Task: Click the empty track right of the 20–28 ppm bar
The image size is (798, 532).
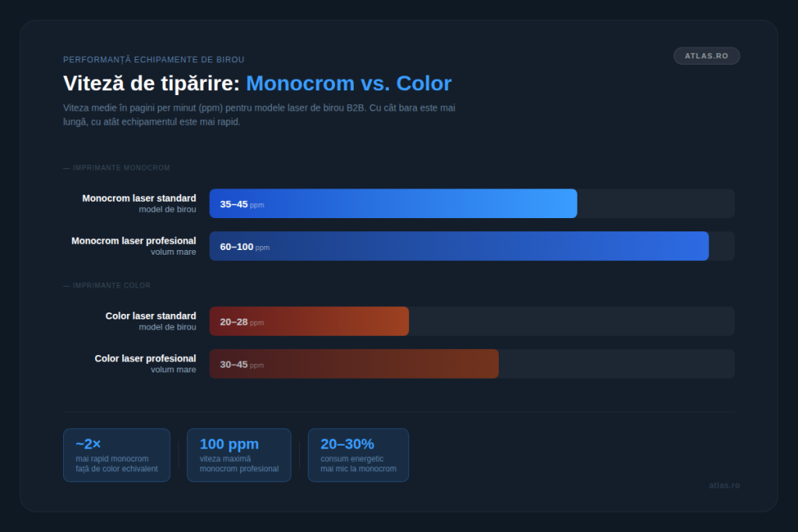Action: coord(571,321)
